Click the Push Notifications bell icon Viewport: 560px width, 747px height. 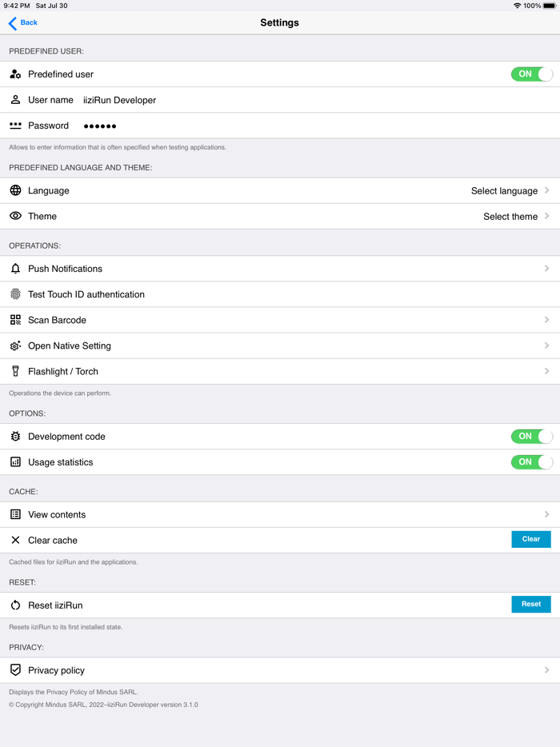click(x=14, y=269)
